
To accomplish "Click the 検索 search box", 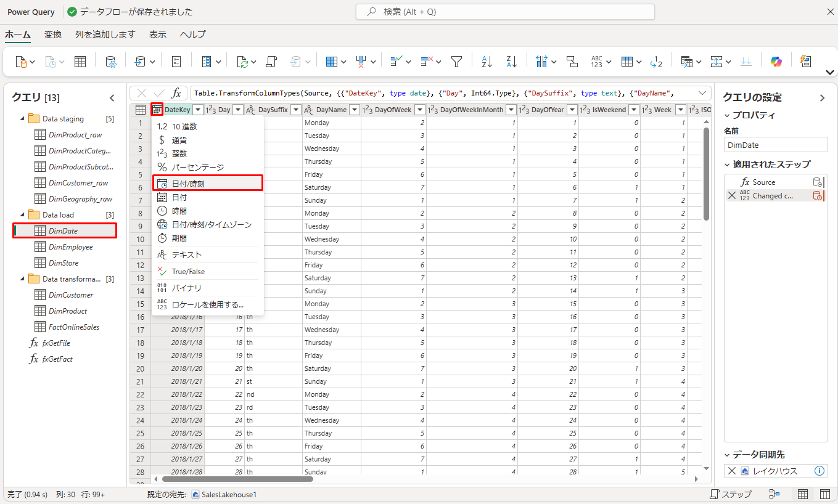I will pyautogui.click(x=504, y=12).
